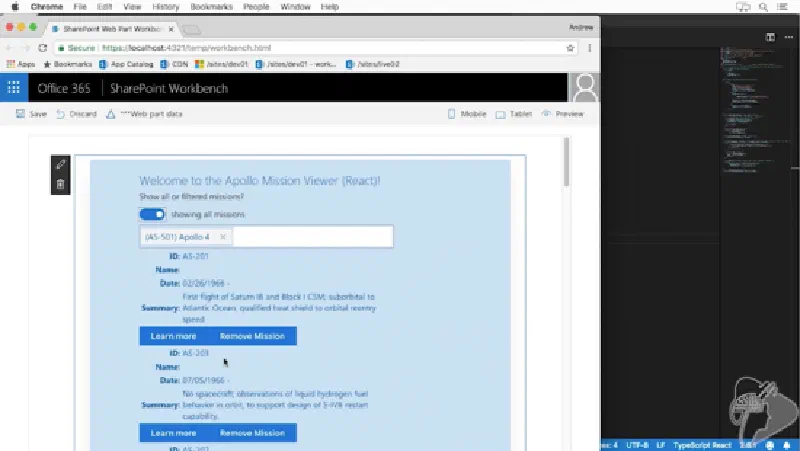This screenshot has height=451, width=800.
Task: Go back in Chrome
Action: pyautogui.click(x=9, y=48)
